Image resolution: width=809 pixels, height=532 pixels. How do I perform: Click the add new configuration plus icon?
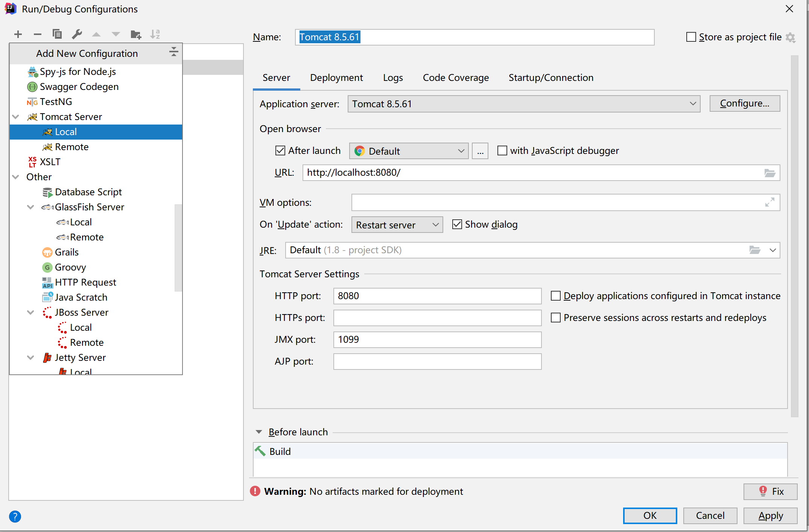(x=18, y=34)
